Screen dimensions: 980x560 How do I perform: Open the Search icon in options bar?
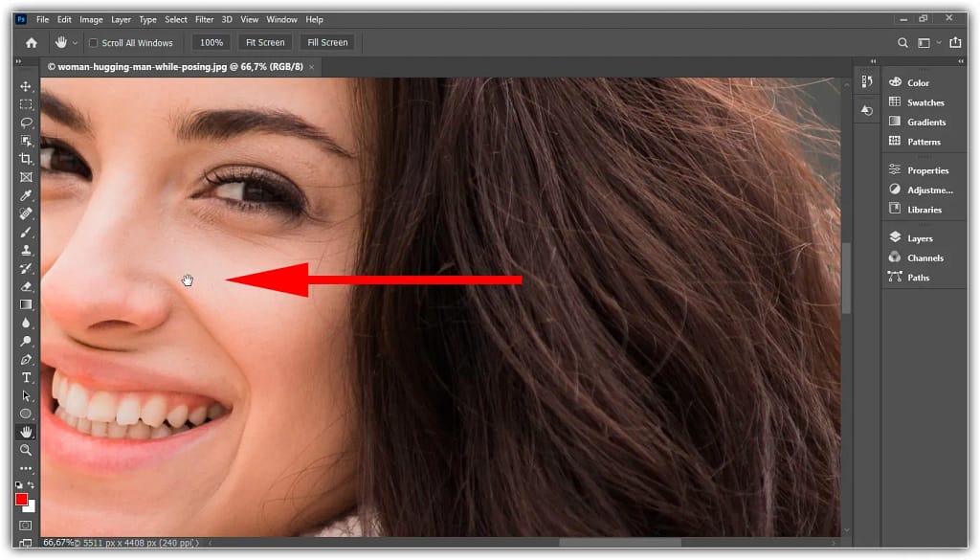pos(902,43)
